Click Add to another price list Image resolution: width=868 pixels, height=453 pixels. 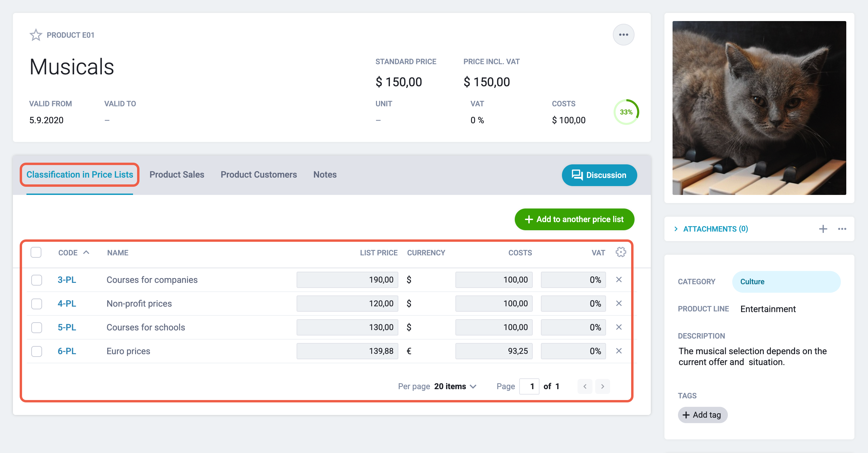(x=574, y=219)
